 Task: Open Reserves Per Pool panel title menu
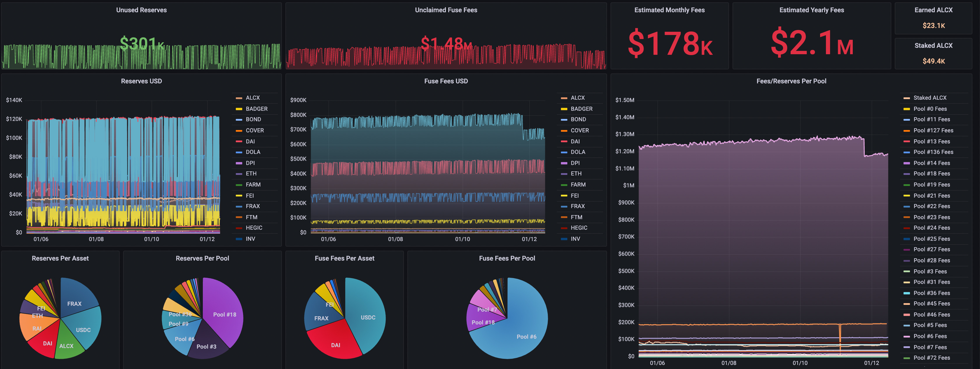point(202,259)
